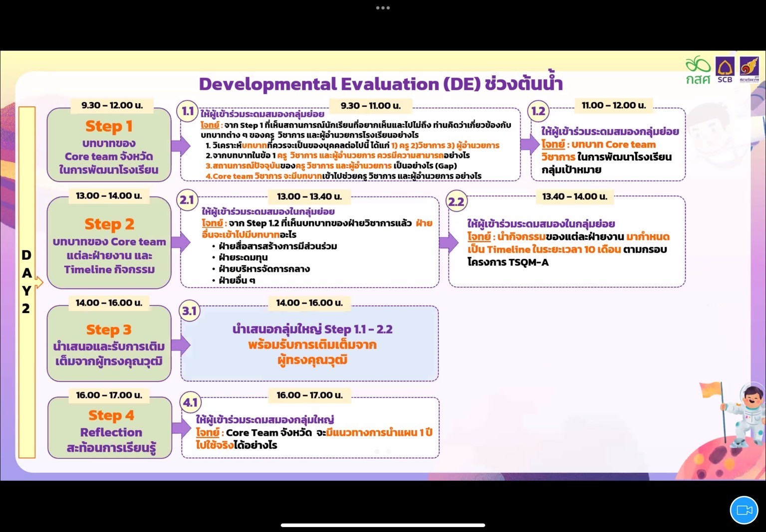This screenshot has height=532, width=766.
Task: Select the circled 4.1 number badge
Action: 190,402
